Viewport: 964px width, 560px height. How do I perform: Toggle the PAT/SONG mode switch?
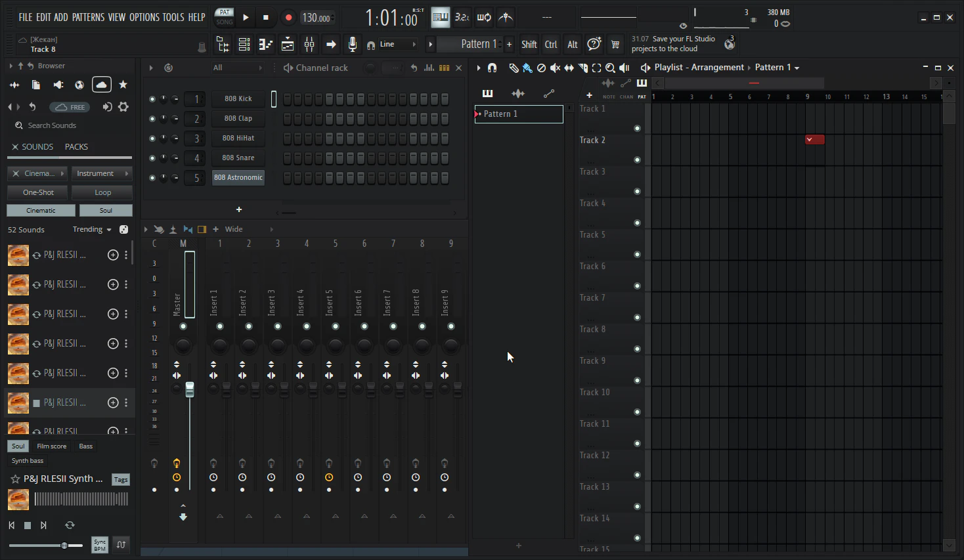(x=225, y=17)
